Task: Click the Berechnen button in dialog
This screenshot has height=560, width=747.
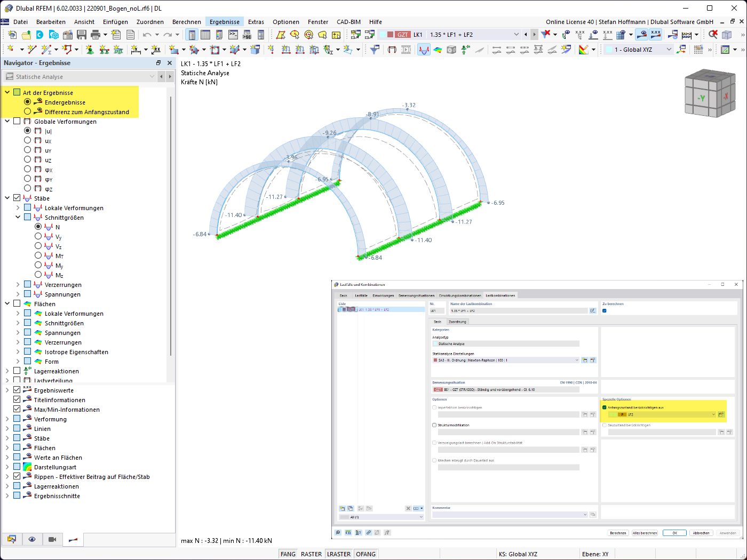Action: click(x=618, y=533)
